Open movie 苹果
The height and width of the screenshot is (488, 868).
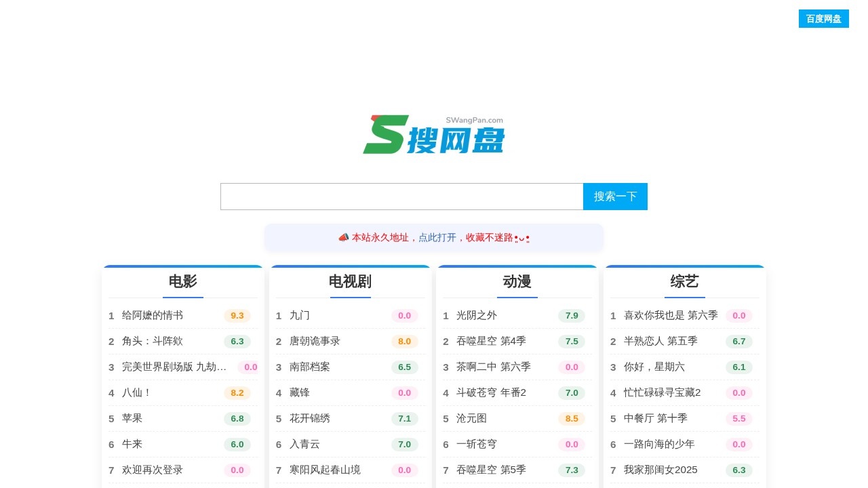132,418
